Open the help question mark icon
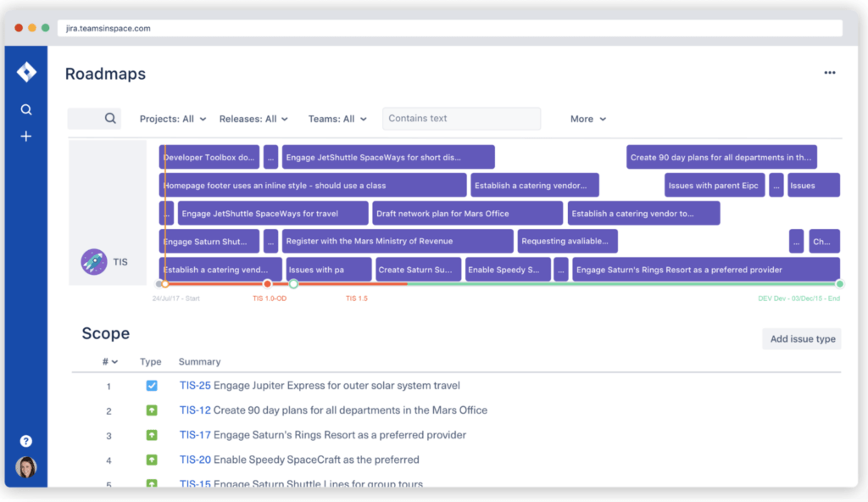 [26, 441]
